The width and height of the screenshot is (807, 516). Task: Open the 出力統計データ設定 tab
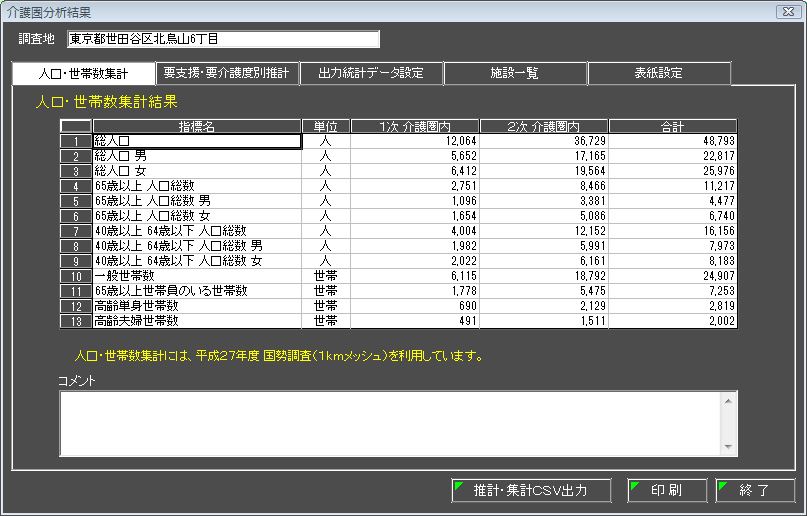[371, 73]
